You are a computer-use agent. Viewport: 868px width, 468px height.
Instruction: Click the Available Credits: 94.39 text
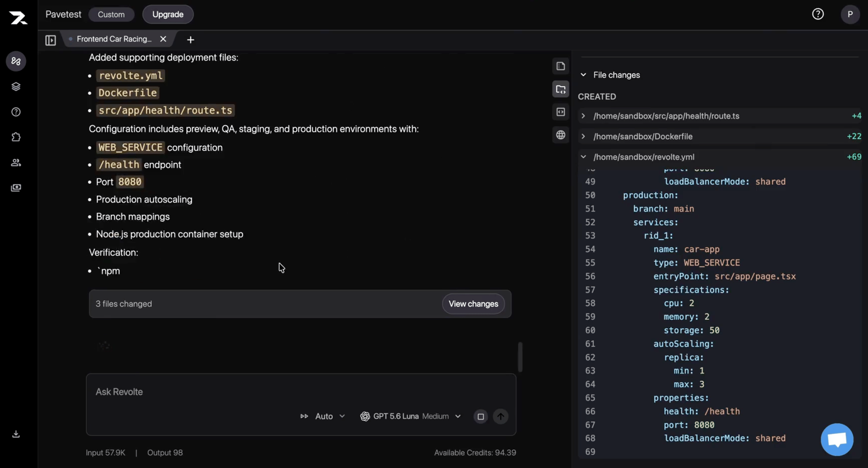[x=475, y=453]
